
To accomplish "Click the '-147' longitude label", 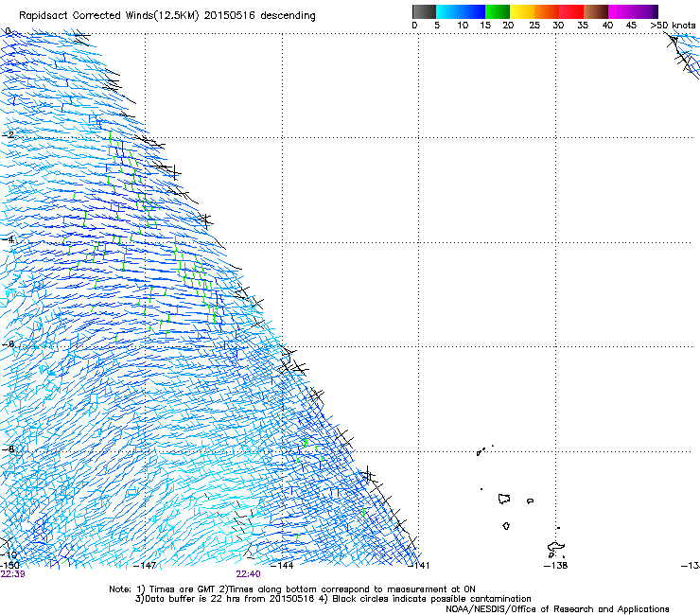I will [145, 566].
